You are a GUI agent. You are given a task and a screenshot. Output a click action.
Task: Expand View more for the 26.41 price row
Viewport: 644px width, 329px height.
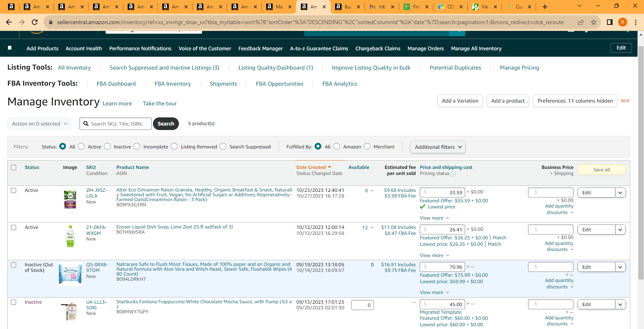435,255
